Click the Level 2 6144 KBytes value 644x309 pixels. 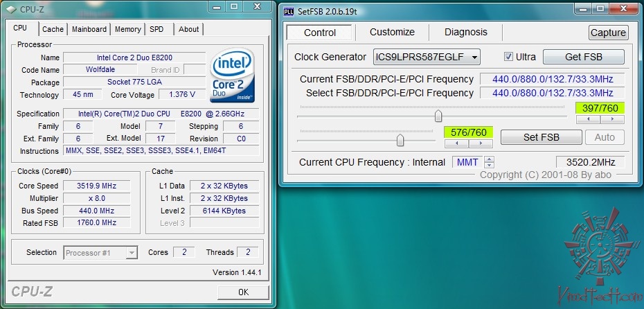click(x=224, y=211)
